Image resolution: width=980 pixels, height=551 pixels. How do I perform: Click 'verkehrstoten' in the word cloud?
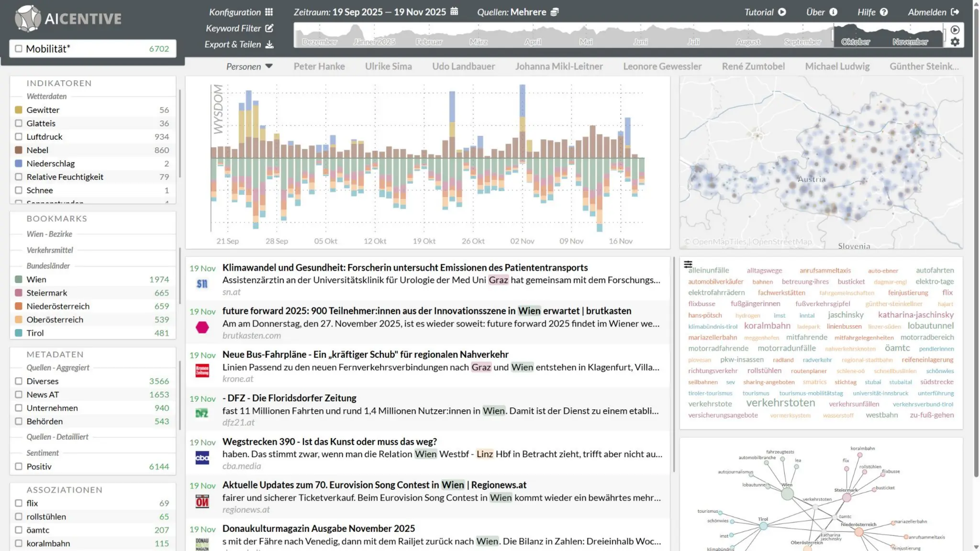(x=780, y=403)
